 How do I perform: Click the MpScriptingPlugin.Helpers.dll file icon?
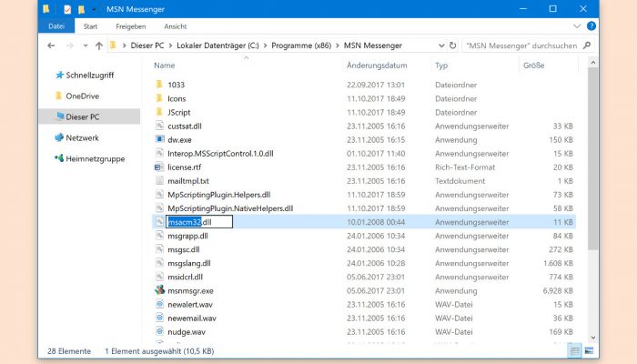[x=159, y=195]
